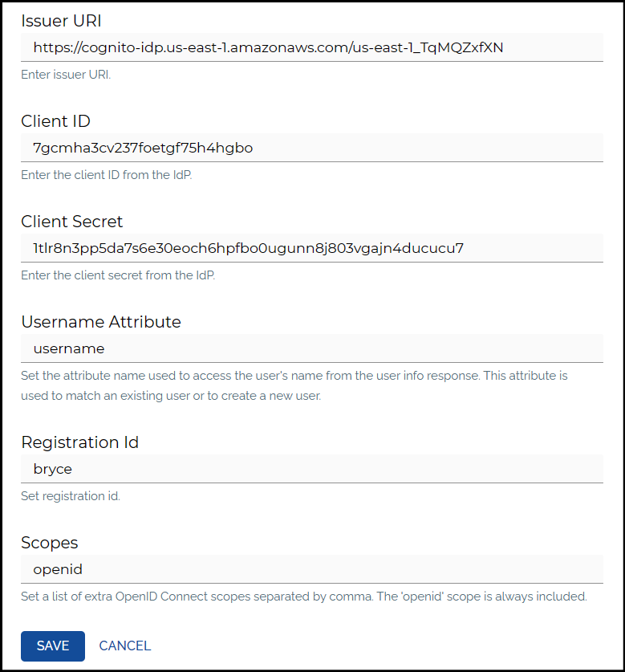Screen dimensions: 625x672
Task: Focus the Registration Id field with 'bryce'
Action: point(312,469)
